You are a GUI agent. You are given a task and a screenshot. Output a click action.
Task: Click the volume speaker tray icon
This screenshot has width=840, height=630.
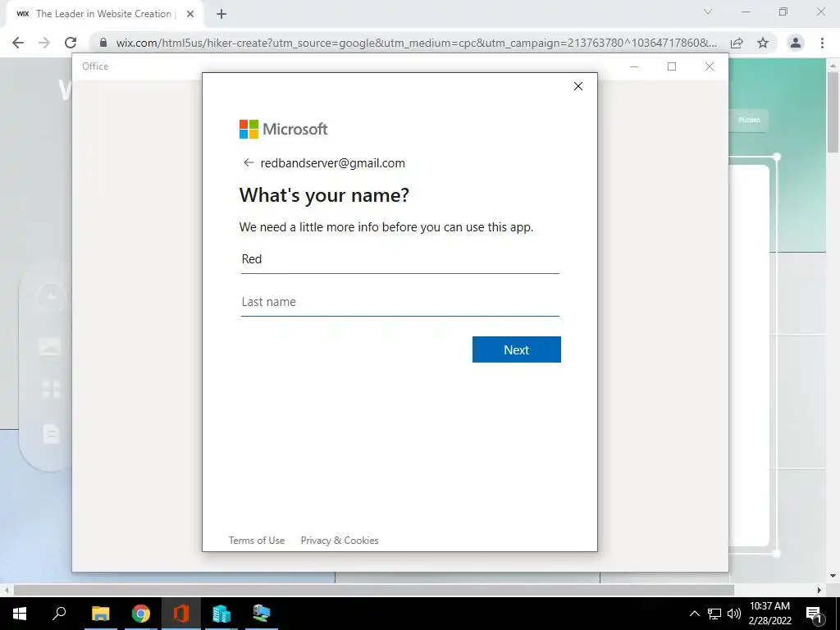point(734,614)
